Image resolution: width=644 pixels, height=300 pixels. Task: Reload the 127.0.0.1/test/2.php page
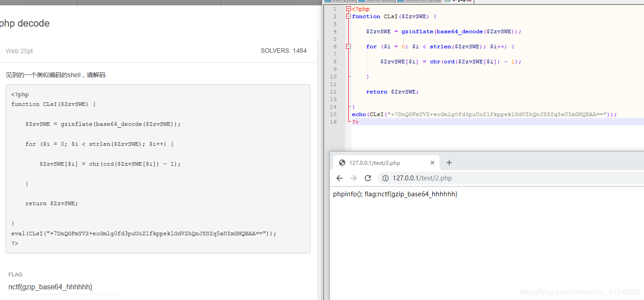coord(367,178)
